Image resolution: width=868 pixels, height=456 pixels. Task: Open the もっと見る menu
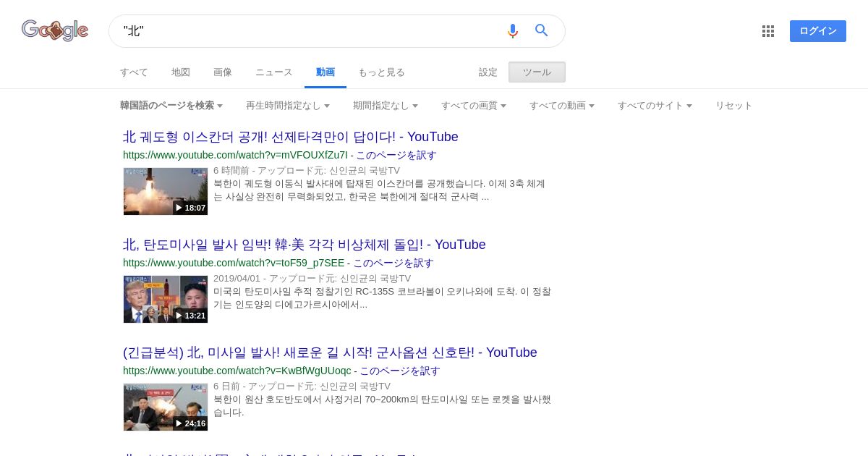(381, 72)
